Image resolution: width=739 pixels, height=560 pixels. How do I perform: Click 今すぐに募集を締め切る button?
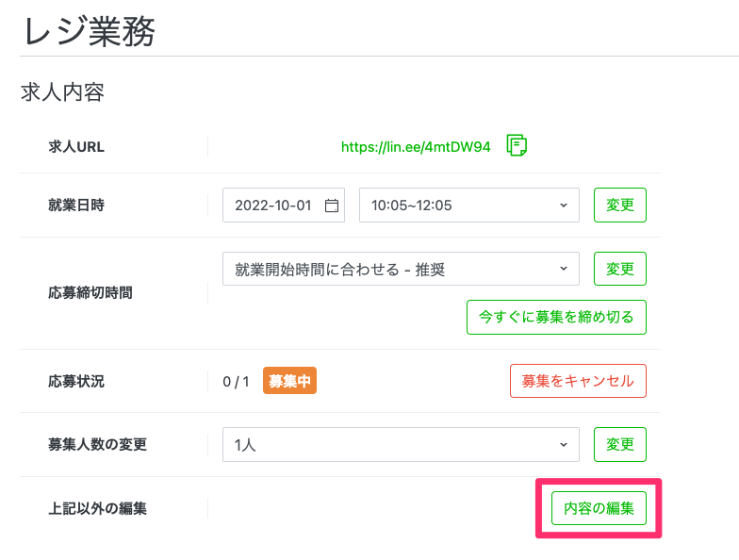pyautogui.click(x=556, y=318)
